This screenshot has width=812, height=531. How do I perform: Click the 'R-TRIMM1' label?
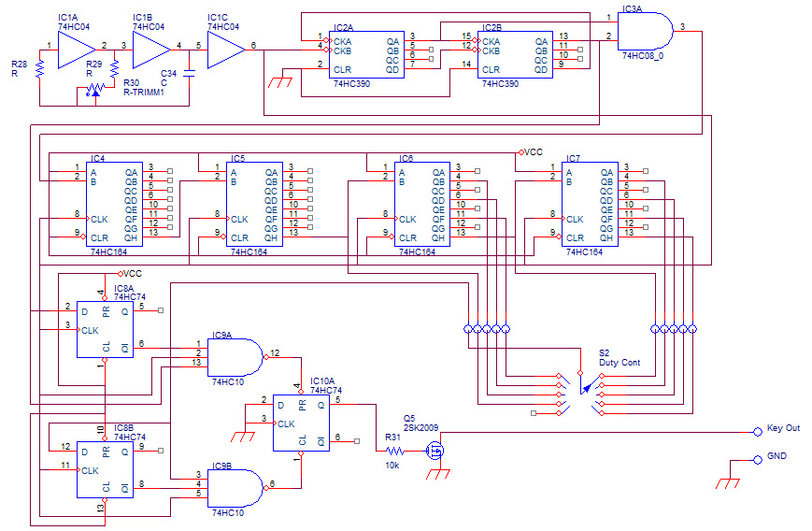coord(144,93)
